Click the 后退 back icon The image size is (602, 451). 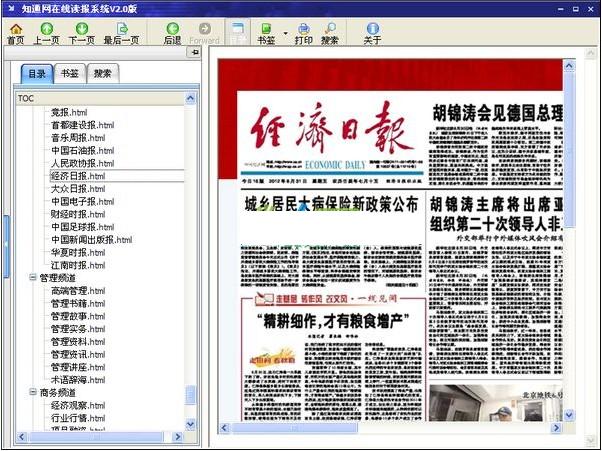tap(172, 33)
